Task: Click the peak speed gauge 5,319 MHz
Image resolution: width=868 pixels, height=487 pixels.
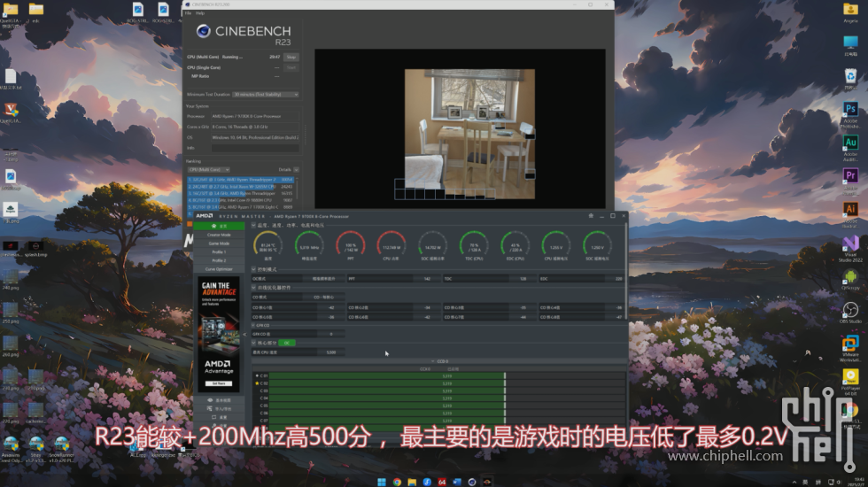Action: 309,244
